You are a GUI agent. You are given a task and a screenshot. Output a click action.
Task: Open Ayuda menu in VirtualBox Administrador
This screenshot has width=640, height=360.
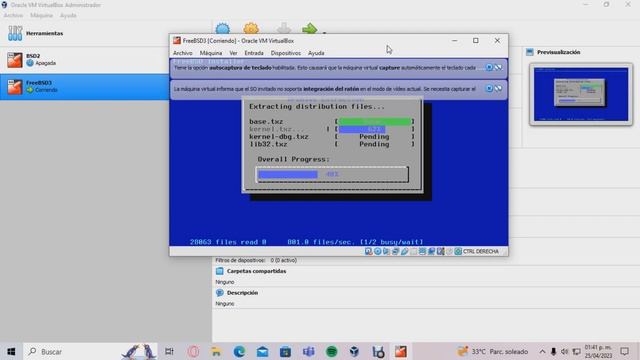pyautogui.click(x=68, y=16)
